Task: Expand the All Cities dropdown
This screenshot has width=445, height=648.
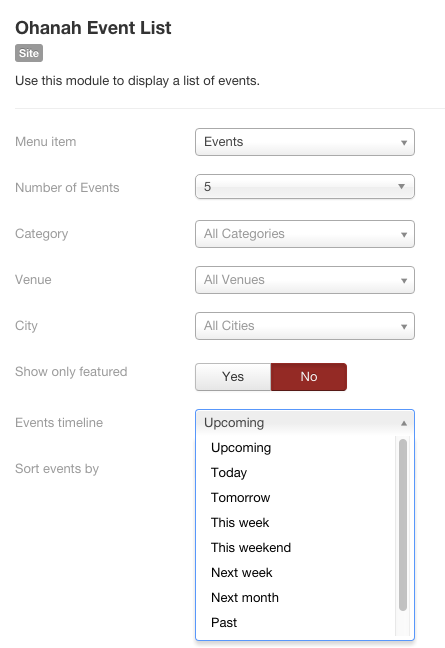Action: tap(305, 326)
